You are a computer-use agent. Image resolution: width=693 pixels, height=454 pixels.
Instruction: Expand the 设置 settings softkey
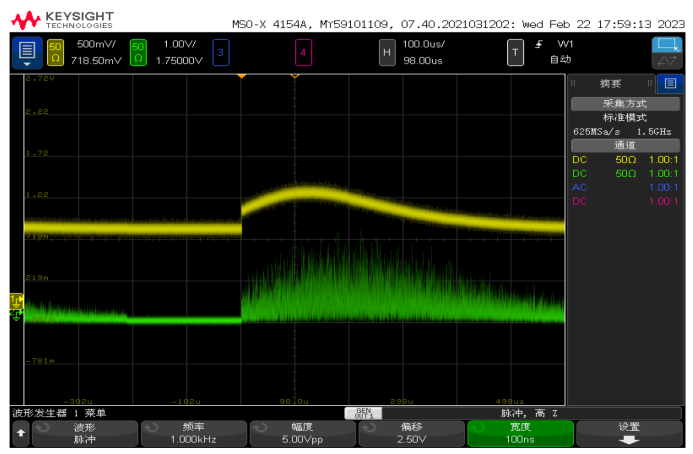628,433
